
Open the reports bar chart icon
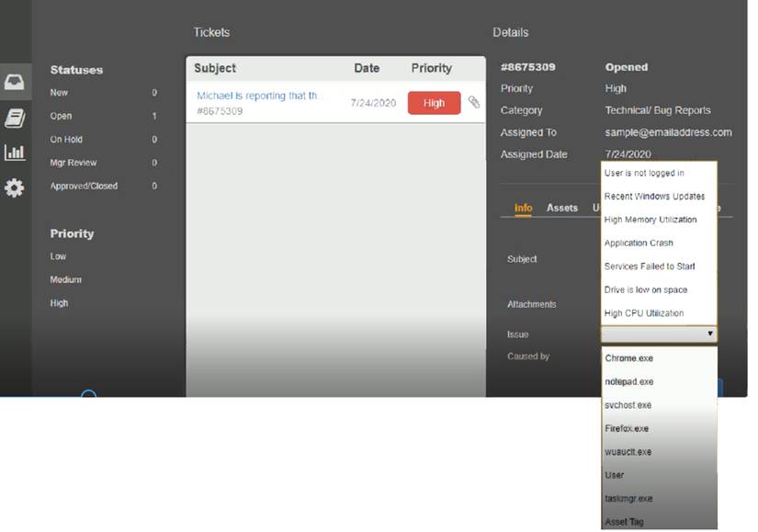coord(15,153)
